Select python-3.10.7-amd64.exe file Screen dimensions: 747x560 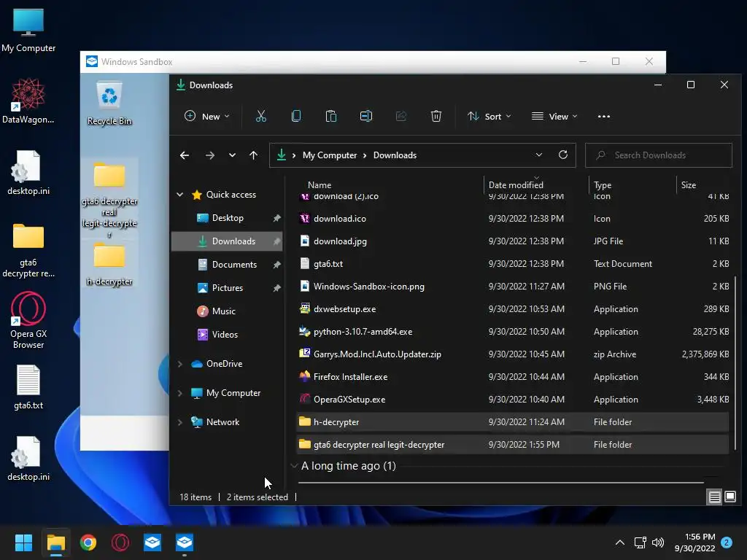click(512, 332)
